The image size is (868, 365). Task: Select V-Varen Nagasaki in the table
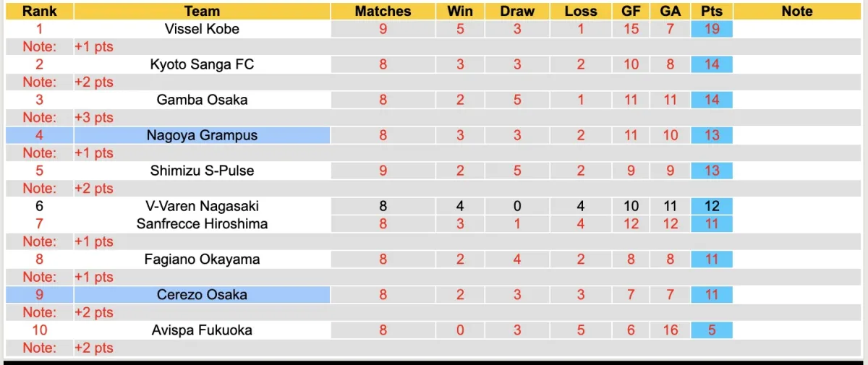coord(202,206)
